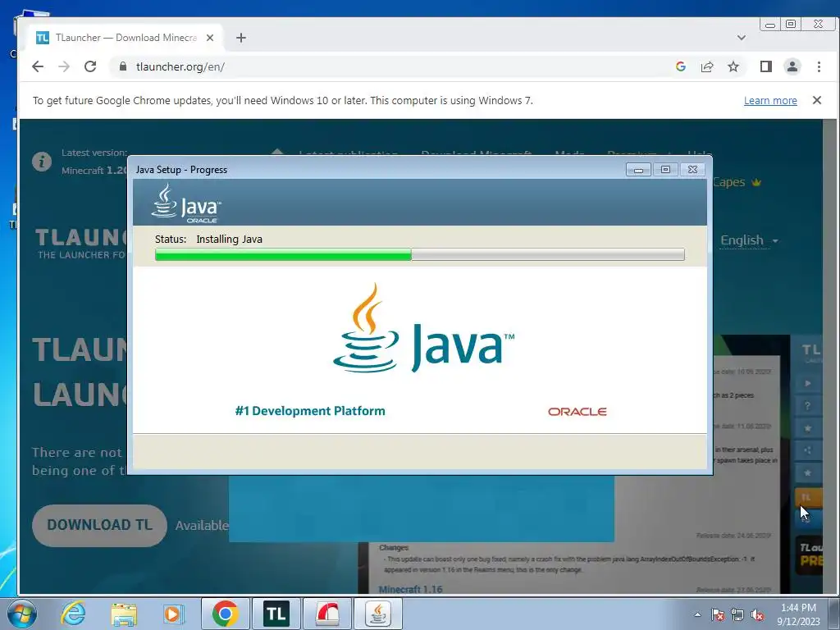Click the page's vertical scrollbar
This screenshot has height=630, width=840.
coord(829,356)
